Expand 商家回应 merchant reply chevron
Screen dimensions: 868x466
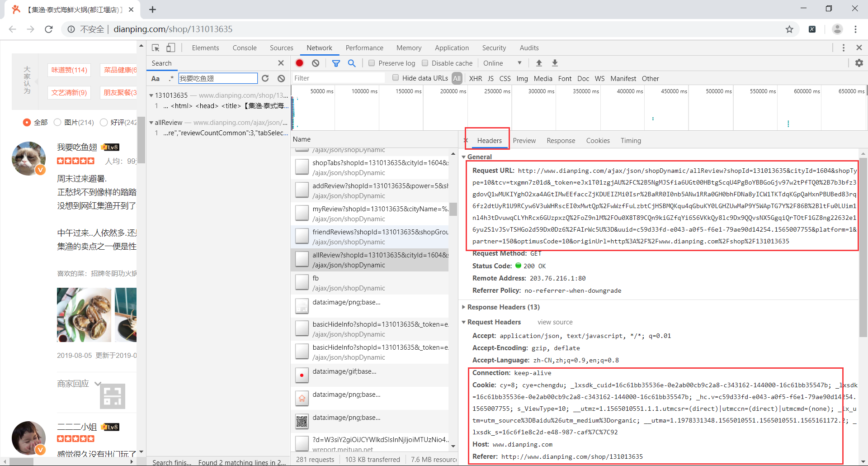[98, 384]
